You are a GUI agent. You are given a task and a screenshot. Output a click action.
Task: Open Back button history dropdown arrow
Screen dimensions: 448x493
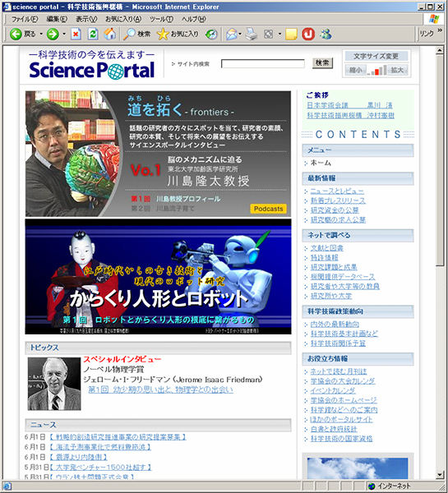(x=41, y=34)
